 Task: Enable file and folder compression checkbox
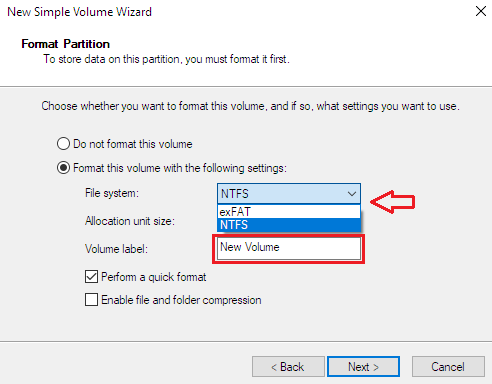pos(91,300)
